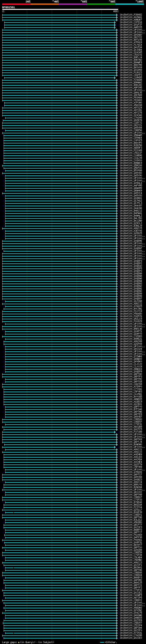This screenshot has height=644, width=146.
Task: Select label UniRef100_P83483
Action: click(x=131, y=100)
